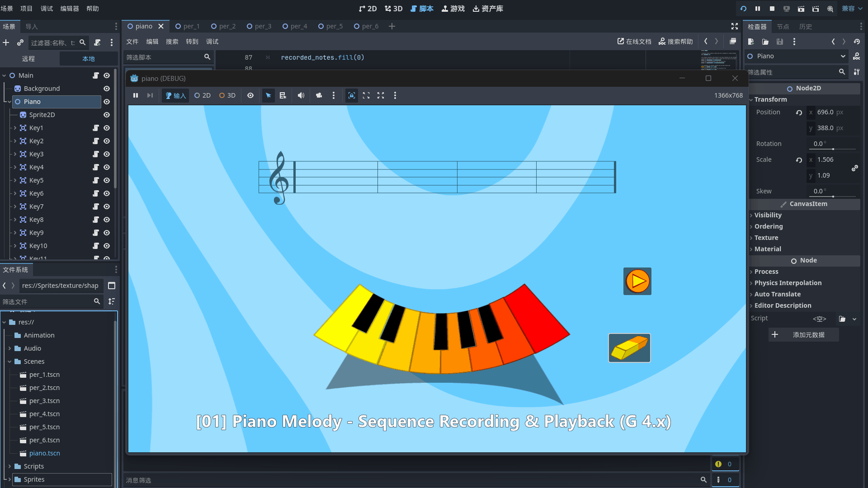
Task: Open 在线文档 link
Action: click(x=634, y=42)
